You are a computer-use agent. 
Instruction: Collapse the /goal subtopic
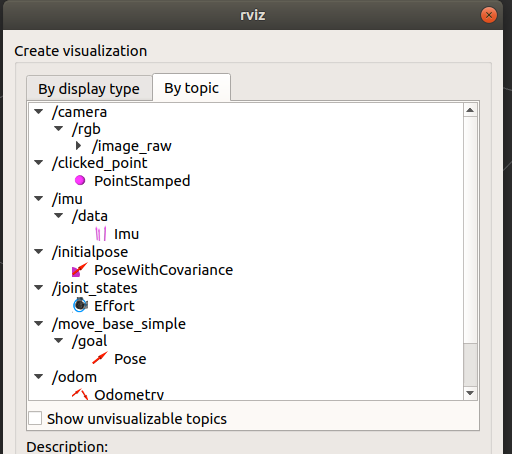(59, 341)
